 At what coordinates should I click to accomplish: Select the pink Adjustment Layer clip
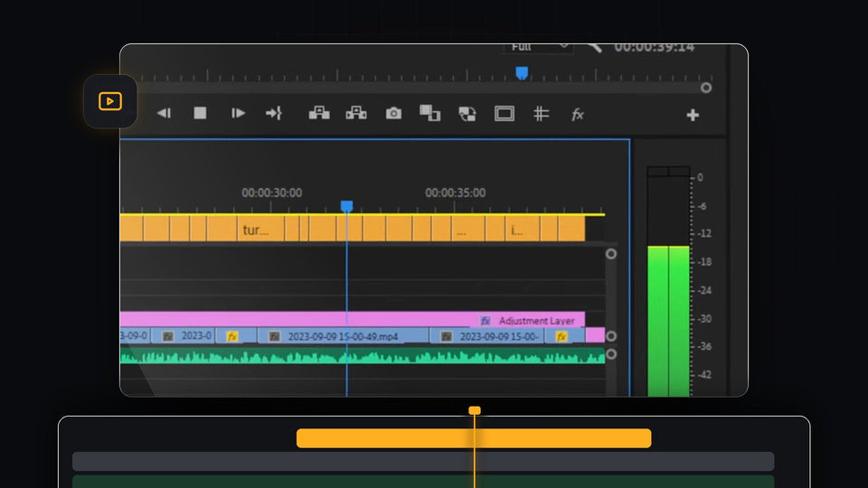pyautogui.click(x=352, y=319)
